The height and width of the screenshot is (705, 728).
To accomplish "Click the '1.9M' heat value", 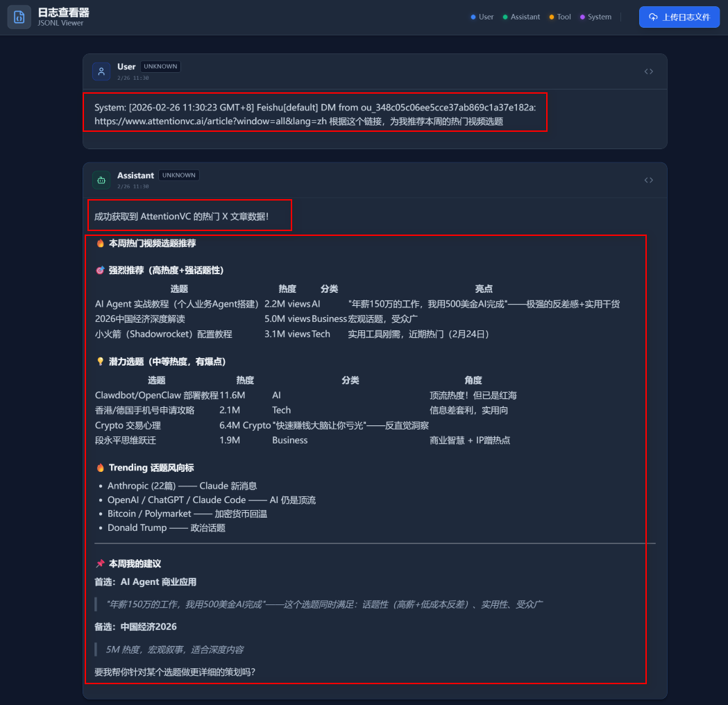I will [229, 441].
